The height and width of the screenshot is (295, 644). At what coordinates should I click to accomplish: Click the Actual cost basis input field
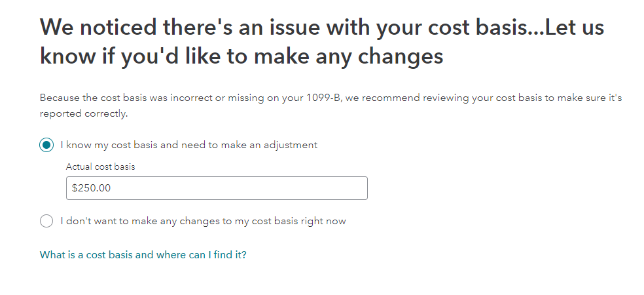(x=216, y=188)
